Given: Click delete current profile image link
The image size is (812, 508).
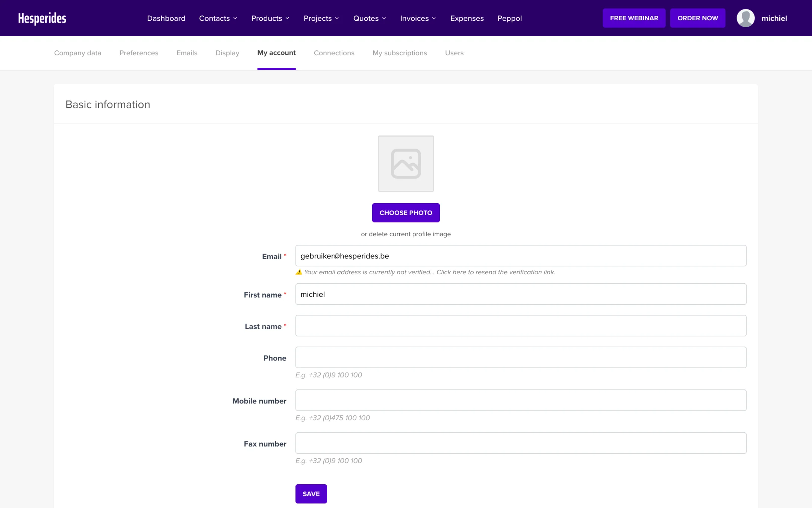Looking at the screenshot, I should click(410, 234).
